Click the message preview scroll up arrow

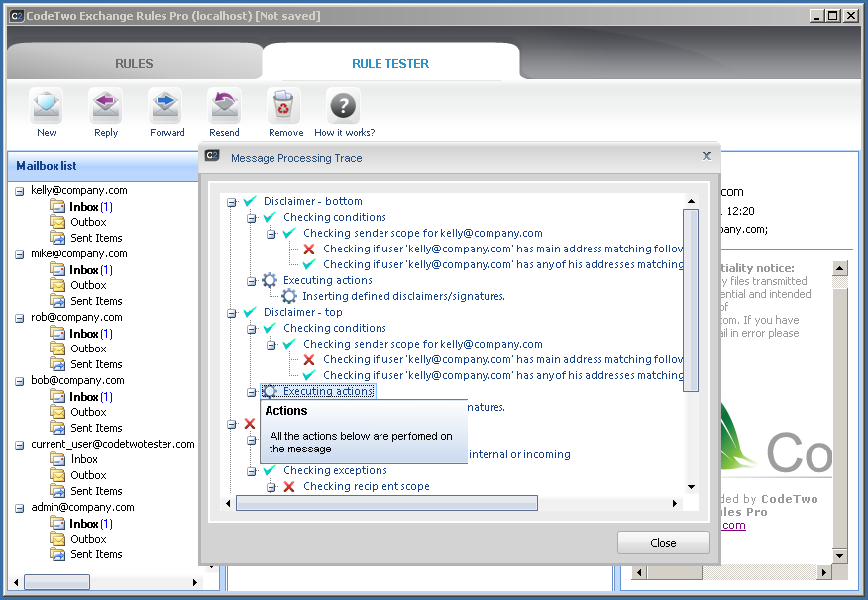840,268
